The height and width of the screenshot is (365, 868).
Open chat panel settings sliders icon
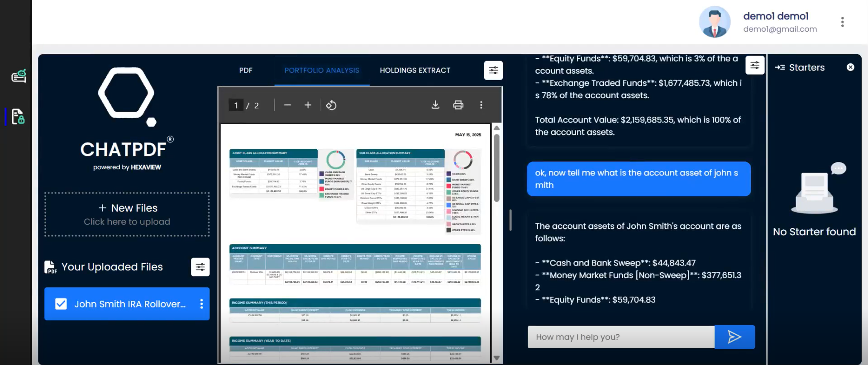754,66
